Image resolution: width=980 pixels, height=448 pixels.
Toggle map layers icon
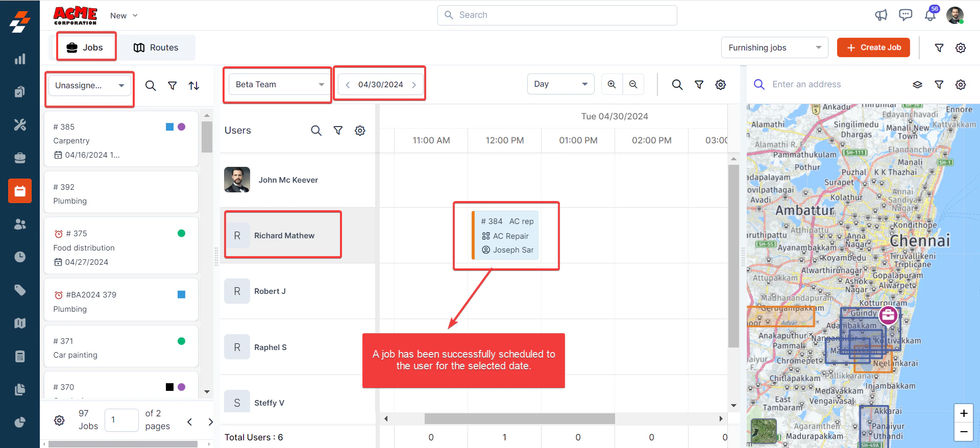(x=917, y=85)
